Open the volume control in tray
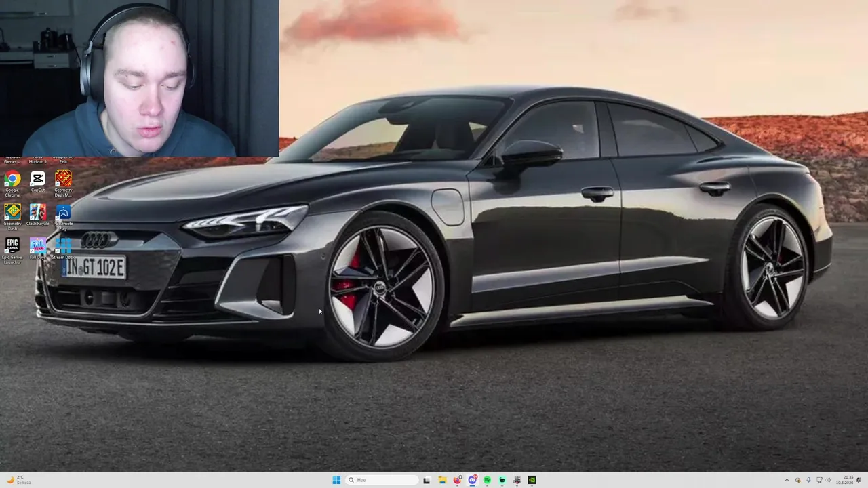The height and width of the screenshot is (488, 868). pos(828,480)
